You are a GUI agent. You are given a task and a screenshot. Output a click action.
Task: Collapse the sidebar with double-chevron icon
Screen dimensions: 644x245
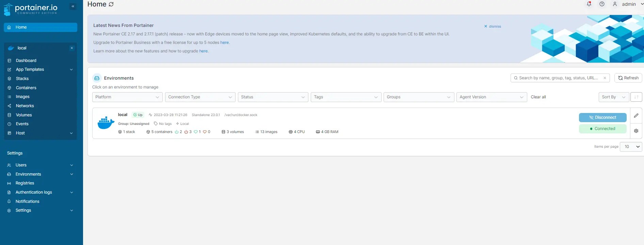point(73,6)
